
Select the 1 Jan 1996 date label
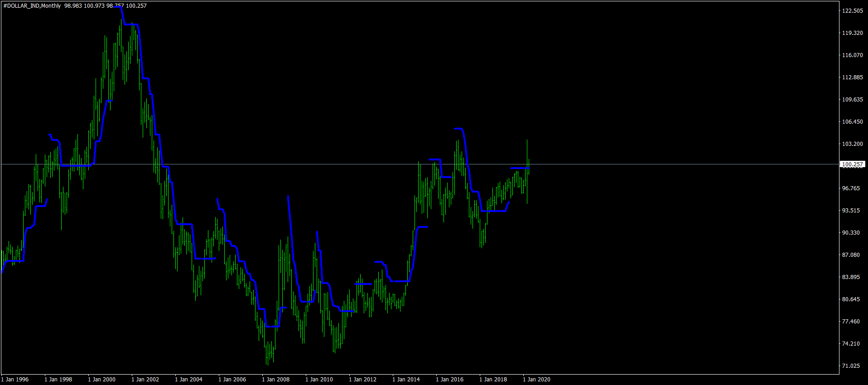(x=14, y=380)
